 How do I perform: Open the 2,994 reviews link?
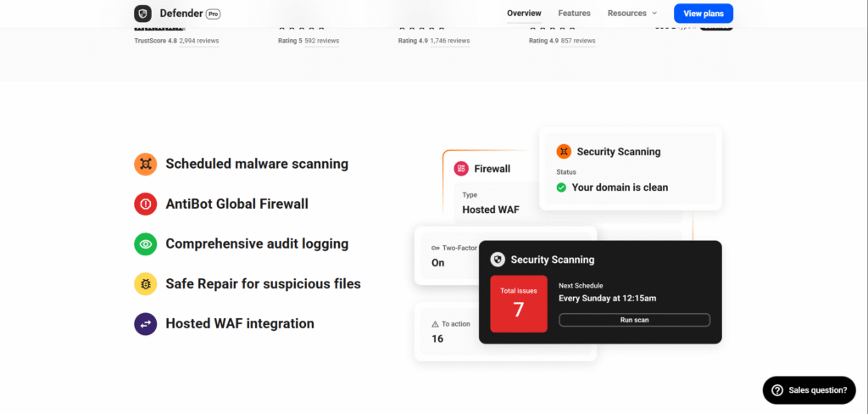199,41
